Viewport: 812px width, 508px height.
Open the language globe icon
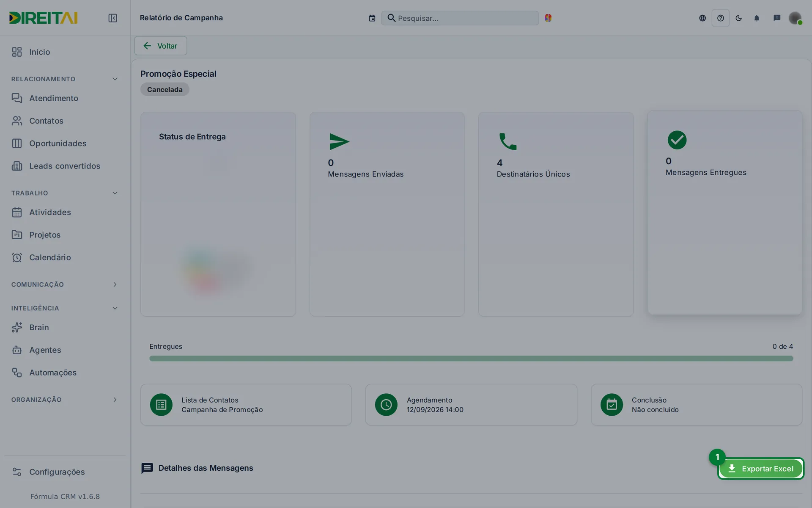[702, 18]
